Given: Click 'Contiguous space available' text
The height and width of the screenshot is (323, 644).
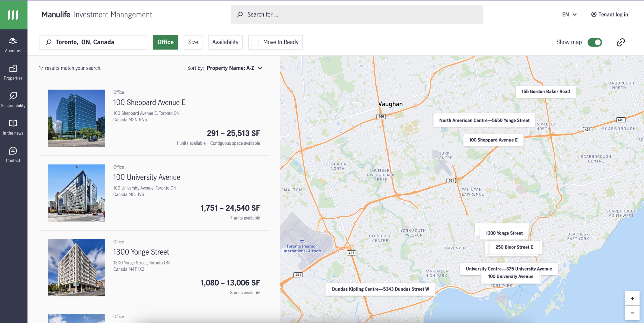Looking at the screenshot, I should (235, 143).
